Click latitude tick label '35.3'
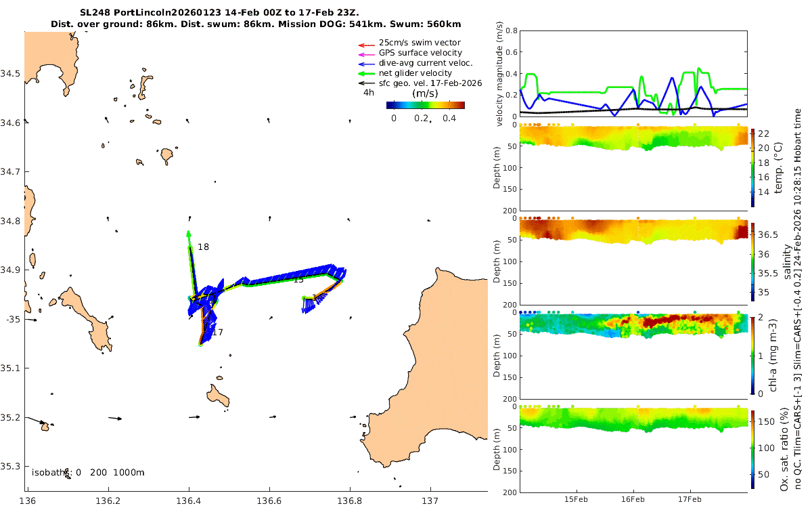812x508 pixels. point(10,467)
